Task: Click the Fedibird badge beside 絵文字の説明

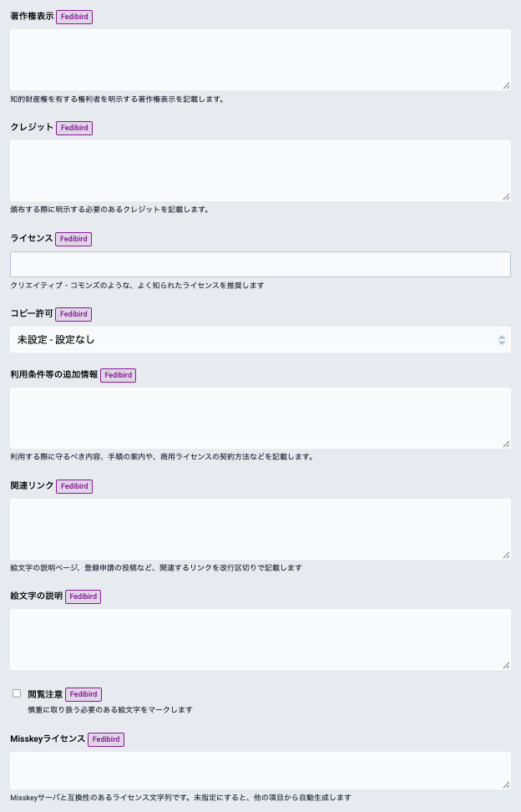Action: (x=83, y=596)
